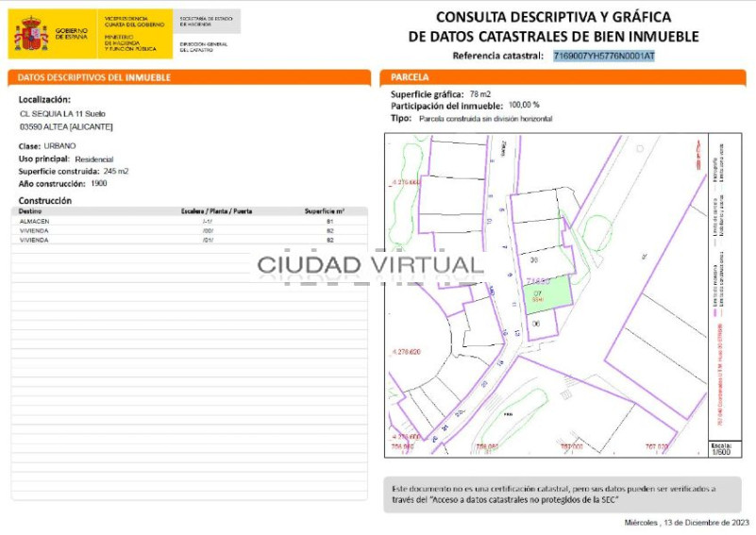
Task: Click the 'Localización:' label
Action: (x=44, y=100)
